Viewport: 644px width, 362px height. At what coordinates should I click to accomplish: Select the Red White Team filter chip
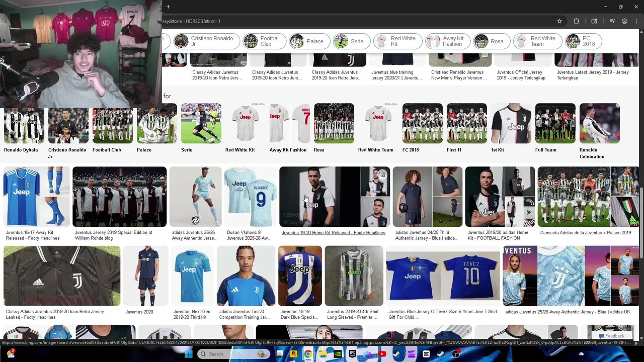coord(537,41)
